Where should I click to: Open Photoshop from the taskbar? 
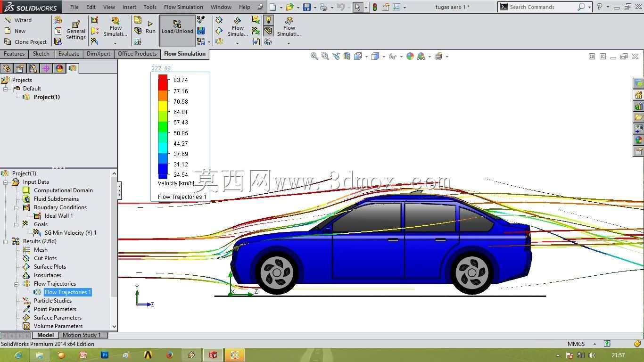pos(105,355)
